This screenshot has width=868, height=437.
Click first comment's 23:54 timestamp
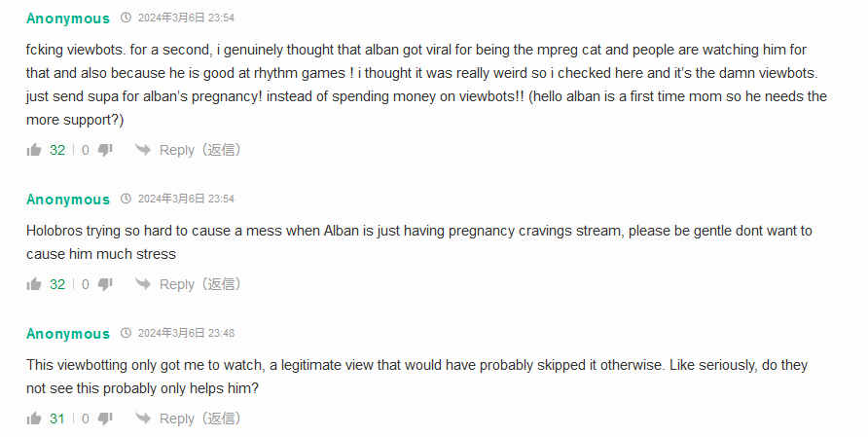(x=186, y=18)
